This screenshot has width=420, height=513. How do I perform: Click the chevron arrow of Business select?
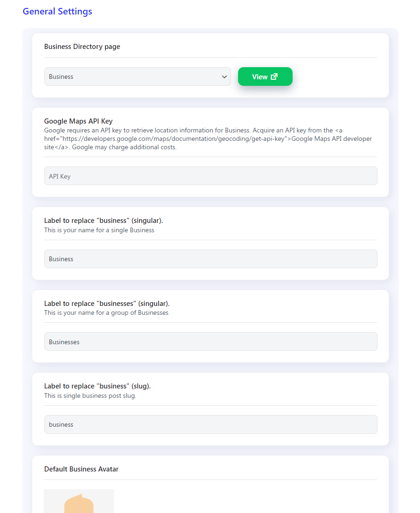224,77
